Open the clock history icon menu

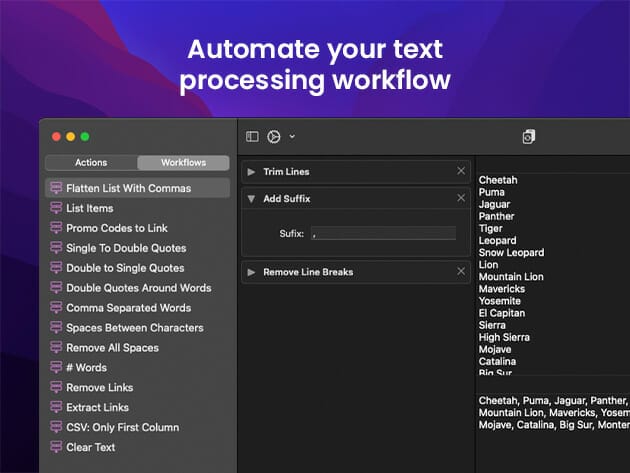(273, 136)
